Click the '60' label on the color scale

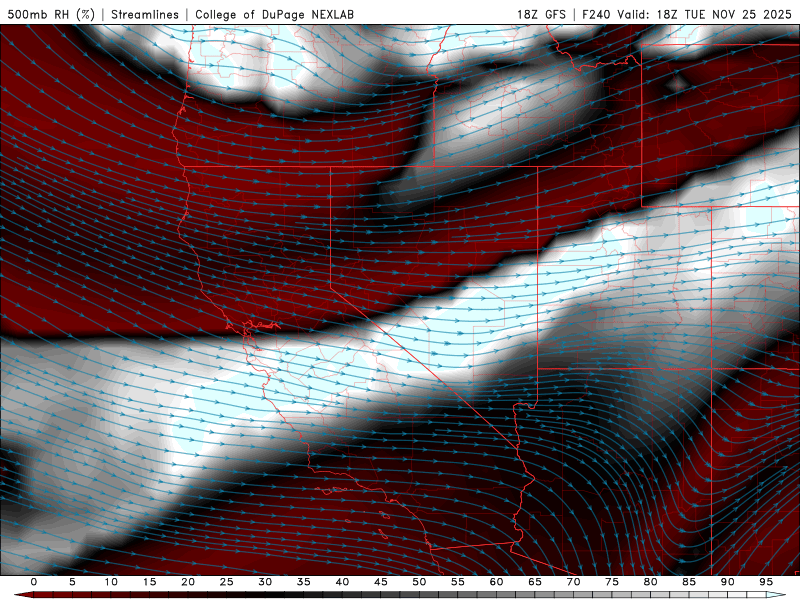[x=496, y=582]
